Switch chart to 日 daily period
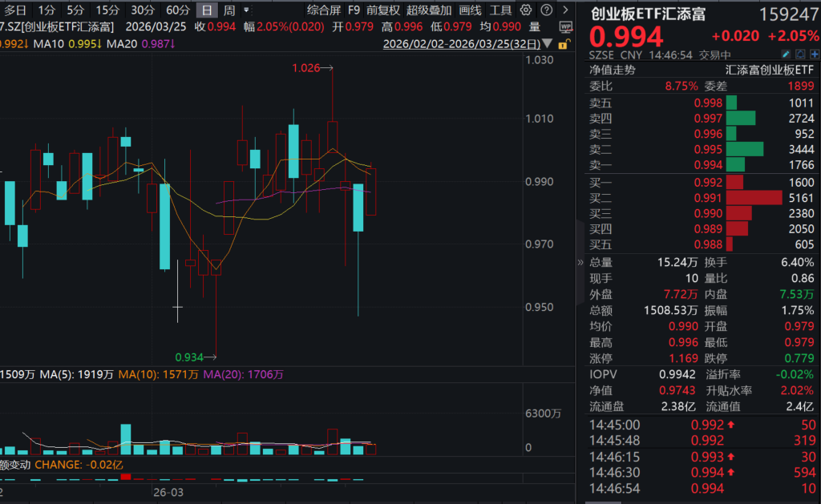The height and width of the screenshot is (504, 821). coord(208,10)
